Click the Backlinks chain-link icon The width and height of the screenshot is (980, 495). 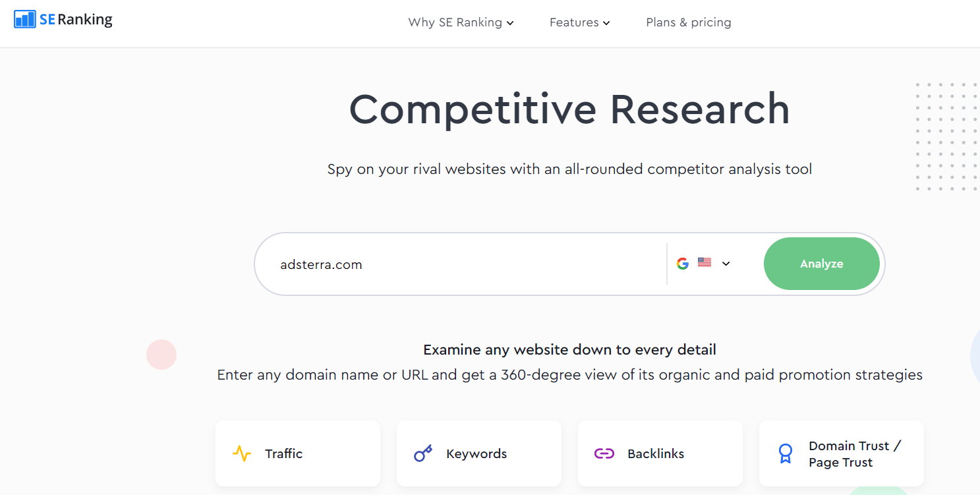(x=604, y=453)
